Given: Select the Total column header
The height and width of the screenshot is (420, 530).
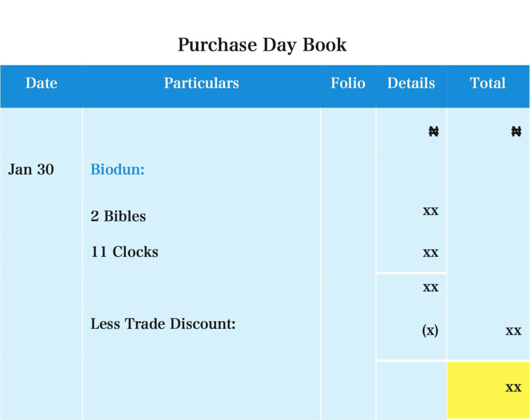Looking at the screenshot, I should point(488,83).
